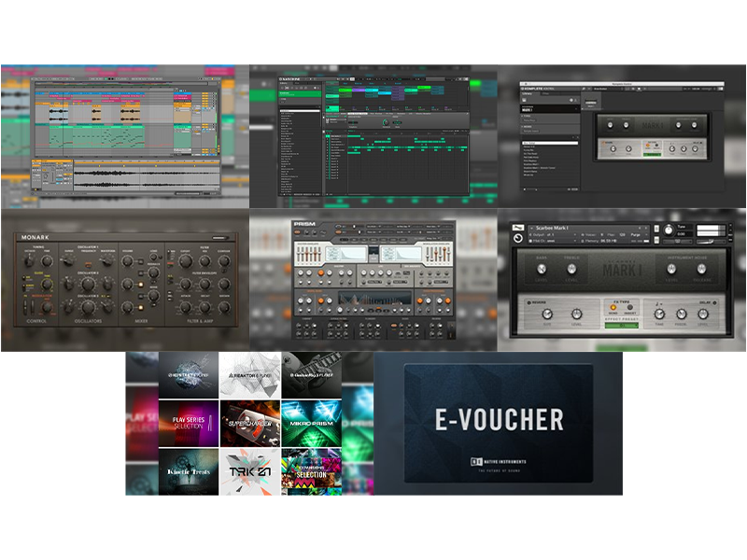Select next instrument arrow beside Scarbee Mark I
The image size is (747, 560).
point(646,228)
